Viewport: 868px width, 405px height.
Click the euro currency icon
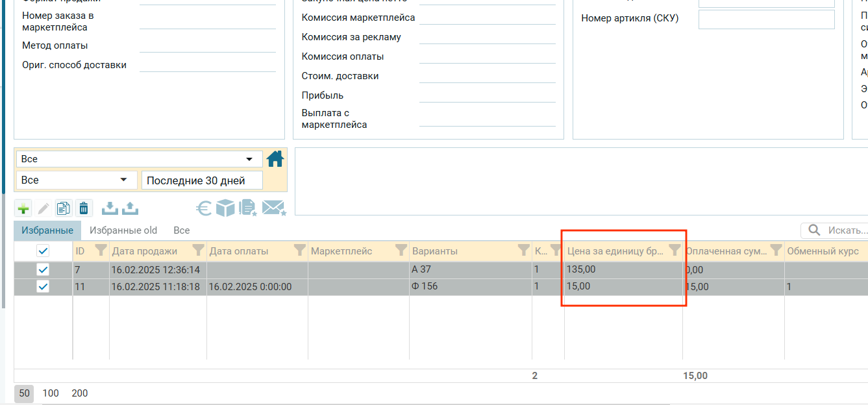point(204,208)
